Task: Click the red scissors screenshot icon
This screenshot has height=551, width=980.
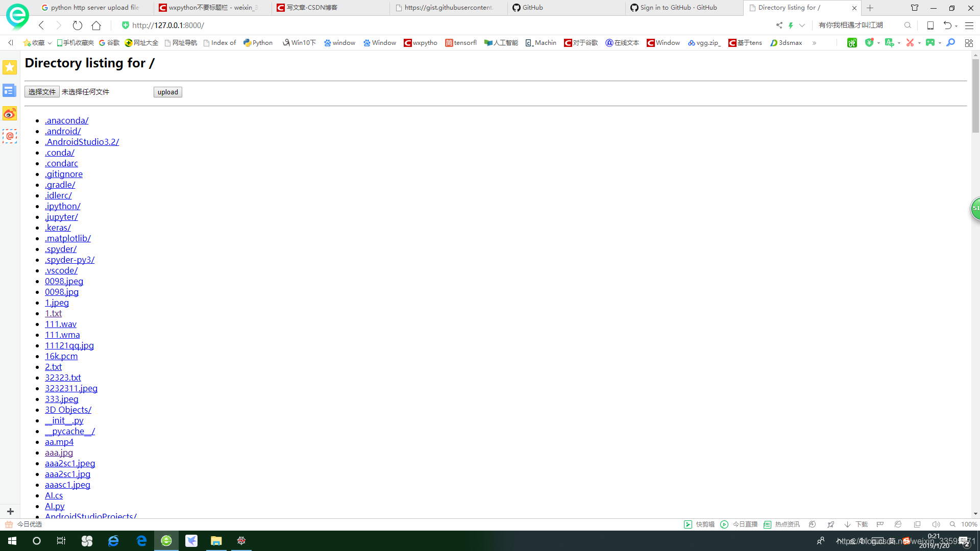Action: pos(910,43)
